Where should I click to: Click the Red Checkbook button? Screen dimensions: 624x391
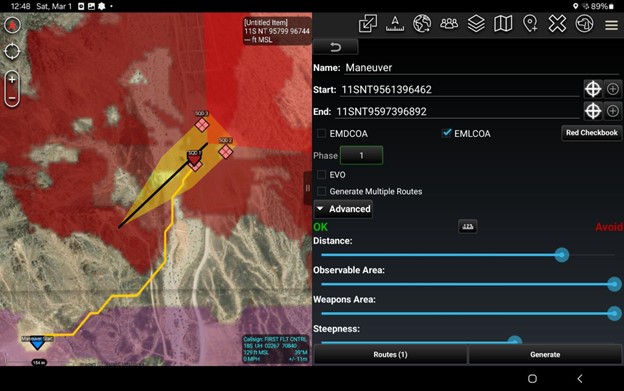point(591,133)
